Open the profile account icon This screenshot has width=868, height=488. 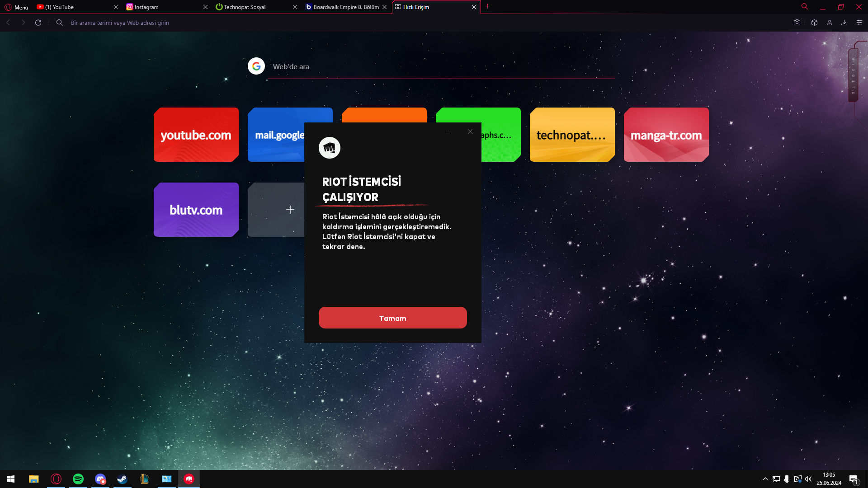click(x=829, y=23)
